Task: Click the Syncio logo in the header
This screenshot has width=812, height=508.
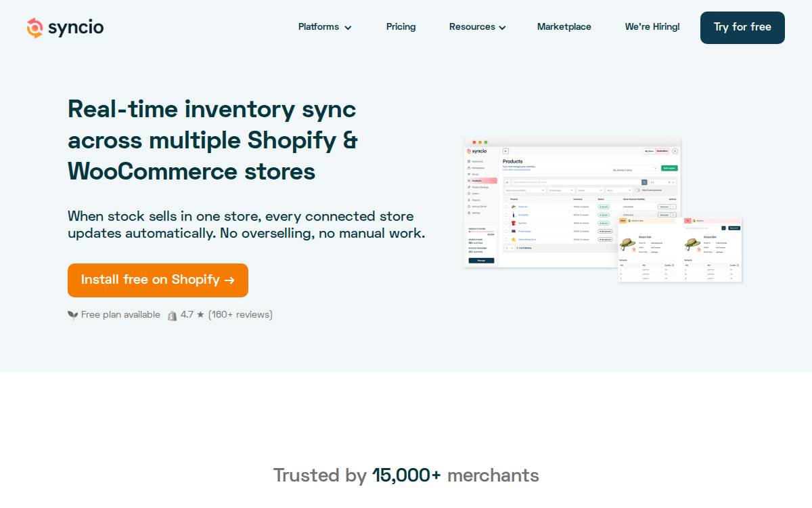Action: [x=65, y=28]
